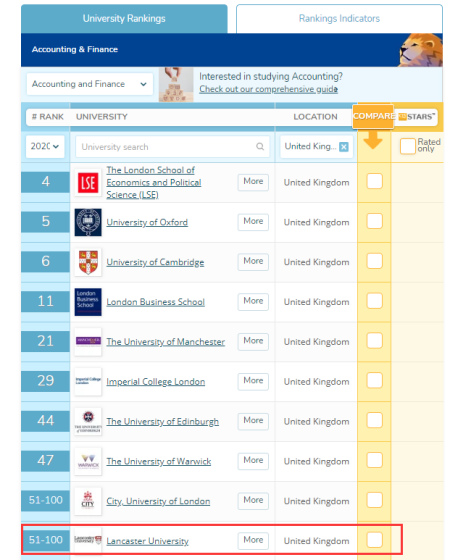Click the rank 4 cell
Image resolution: width=450 pixels, height=560 pixels.
[45, 182]
